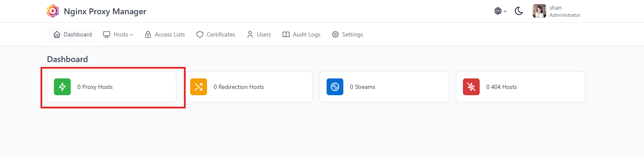Screen dimensions: 644x156
Task: Open the Settings page
Action: pyautogui.click(x=348, y=34)
